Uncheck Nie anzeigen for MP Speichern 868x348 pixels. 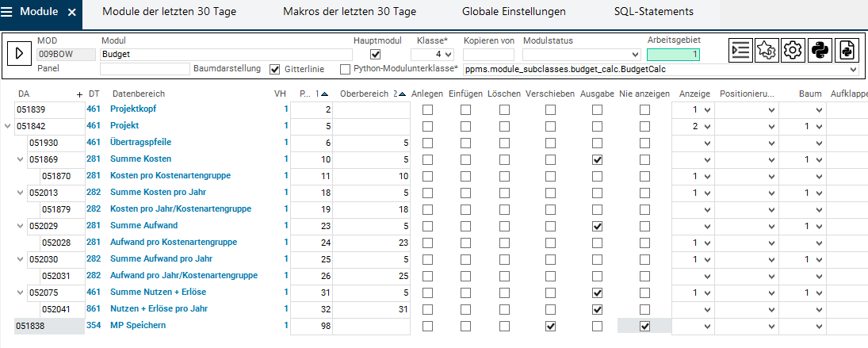(x=644, y=326)
